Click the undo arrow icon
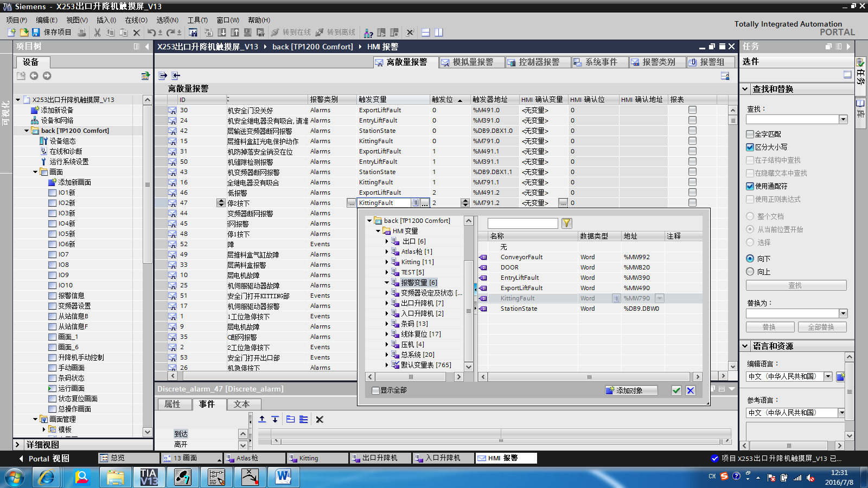The height and width of the screenshot is (488, 868). [x=151, y=33]
